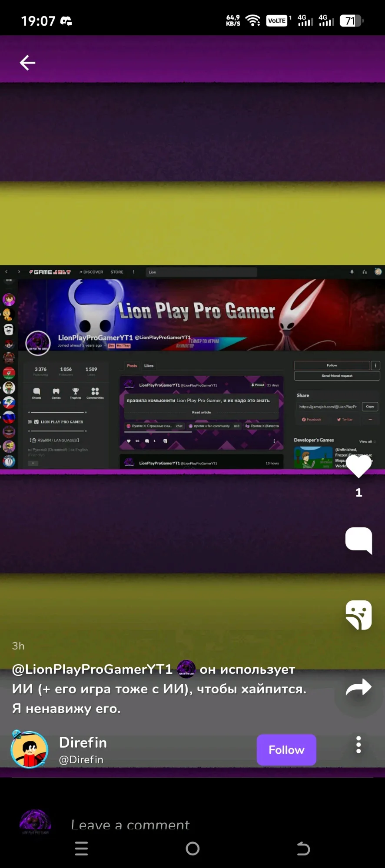This screenshot has width=385, height=868.
Task: Tap the Android navigation back button
Action: pos(303,848)
